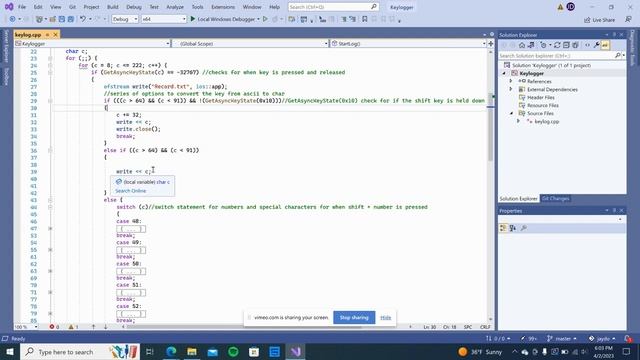
Task: Click the Windows Start button
Action: click(x=10, y=351)
